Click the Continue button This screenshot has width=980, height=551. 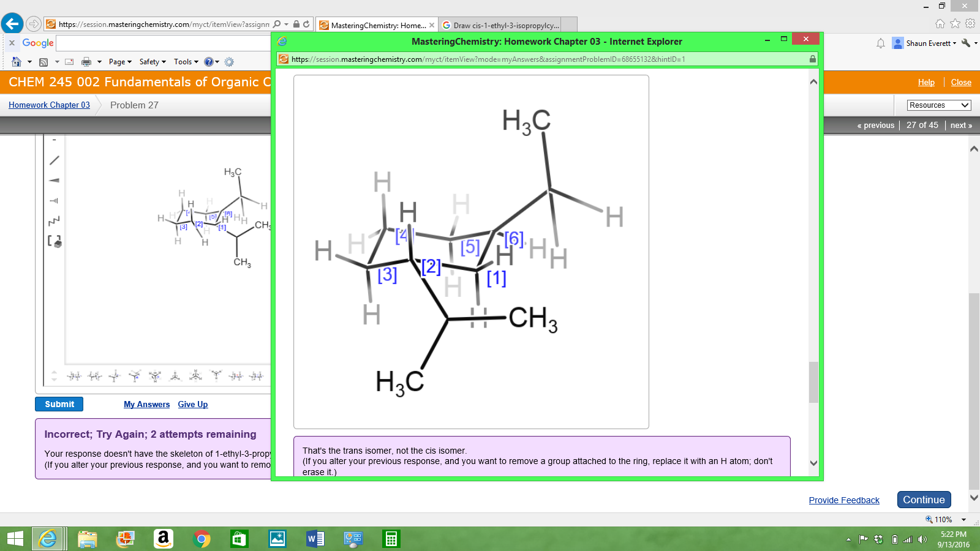(x=924, y=500)
